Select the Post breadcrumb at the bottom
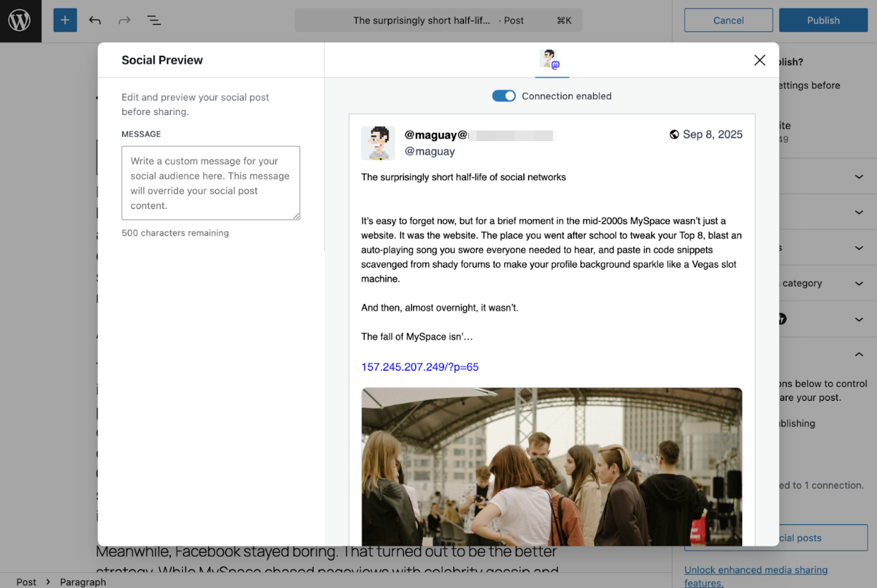The width and height of the screenshot is (877, 588). pos(26,582)
